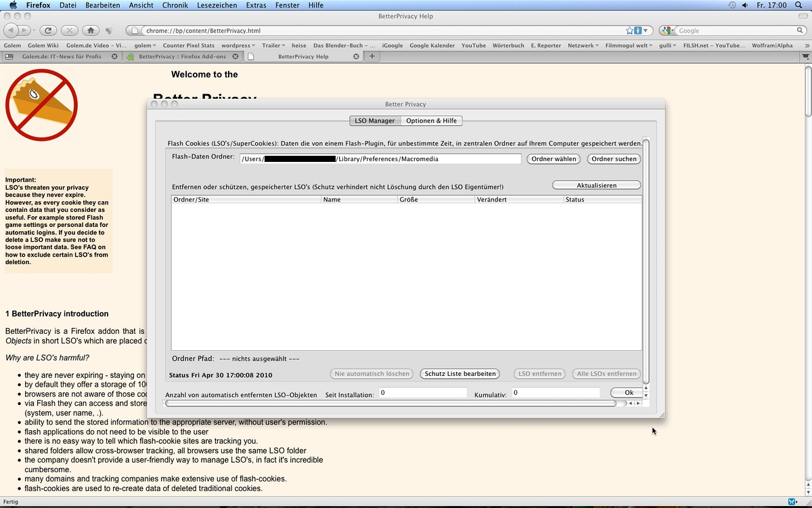The image size is (812, 508).
Task: Click the horizontal scrollbar in the Better Privacy dialog
Action: point(390,403)
